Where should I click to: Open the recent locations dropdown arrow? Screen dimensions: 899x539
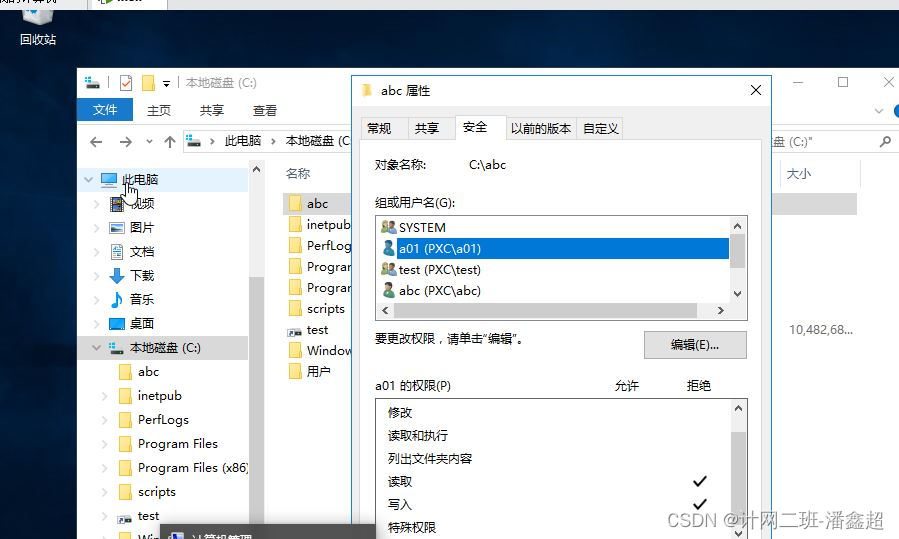(x=149, y=141)
